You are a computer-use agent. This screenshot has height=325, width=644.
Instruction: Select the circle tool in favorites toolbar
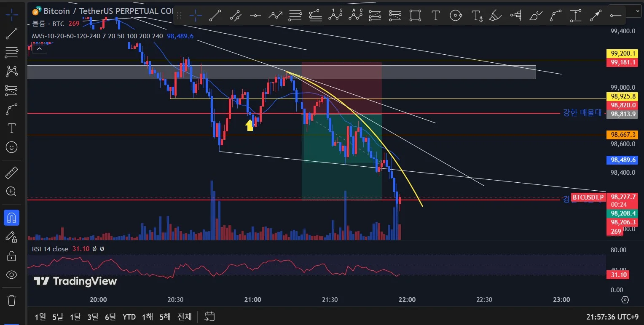(x=455, y=16)
